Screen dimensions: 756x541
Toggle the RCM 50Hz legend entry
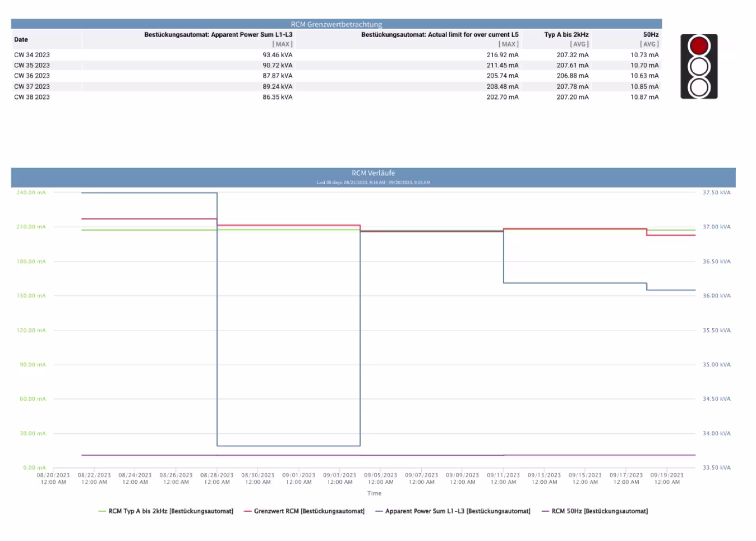click(599, 511)
